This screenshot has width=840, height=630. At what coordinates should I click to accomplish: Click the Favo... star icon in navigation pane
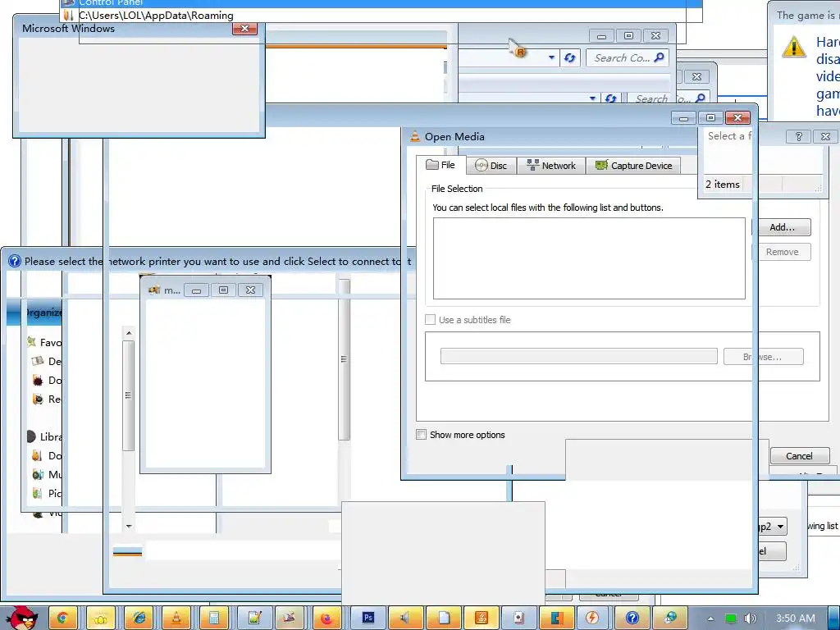click(32, 342)
